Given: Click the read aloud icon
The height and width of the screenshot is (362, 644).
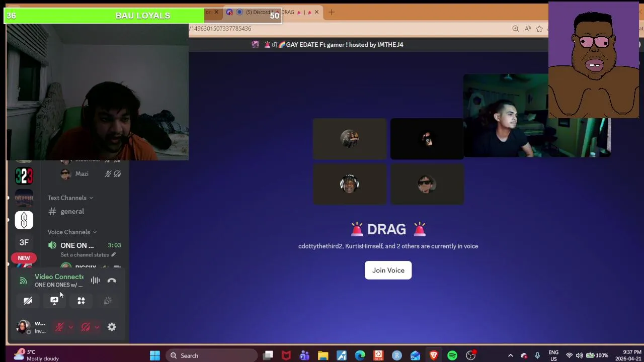Looking at the screenshot, I should 528,29.
